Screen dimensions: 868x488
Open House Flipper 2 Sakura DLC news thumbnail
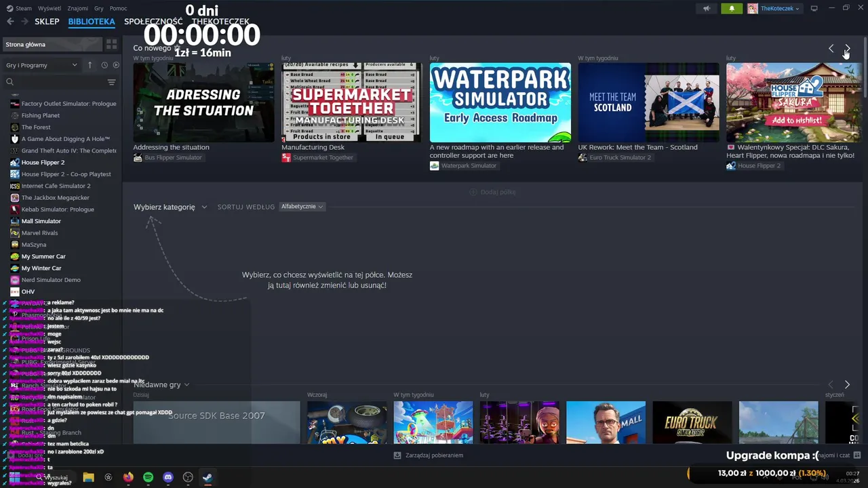pos(794,102)
